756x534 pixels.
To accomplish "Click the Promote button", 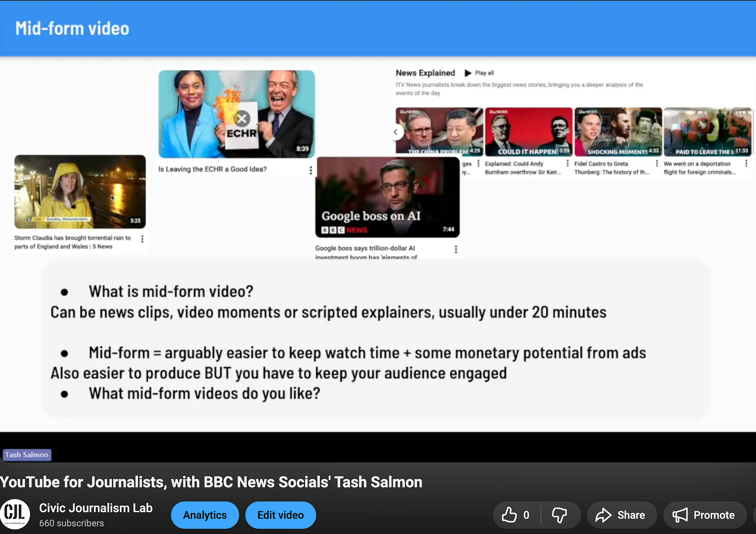I will click(705, 515).
